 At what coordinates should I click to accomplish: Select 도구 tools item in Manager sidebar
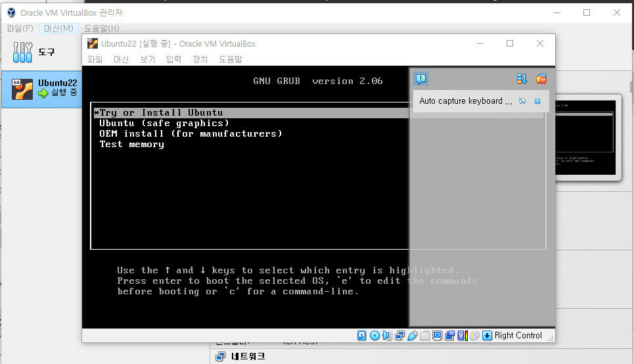pos(41,52)
